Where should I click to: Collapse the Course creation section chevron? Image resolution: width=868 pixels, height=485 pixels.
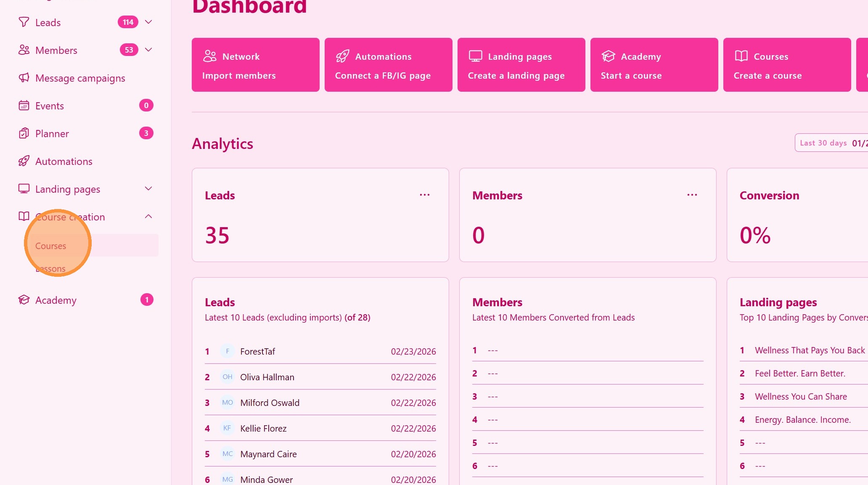[x=148, y=217]
